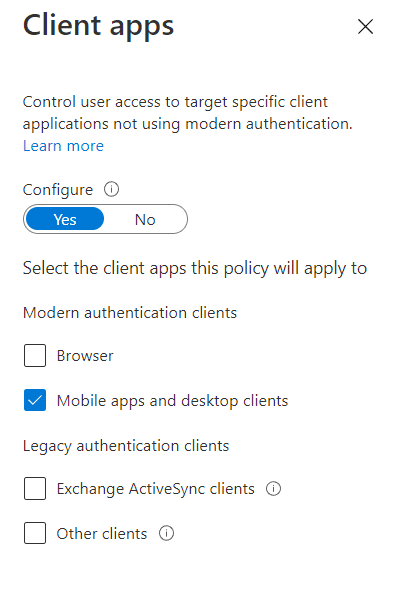Click the Legacy authentication clients heading
The width and height of the screenshot is (401, 592).
click(x=126, y=446)
